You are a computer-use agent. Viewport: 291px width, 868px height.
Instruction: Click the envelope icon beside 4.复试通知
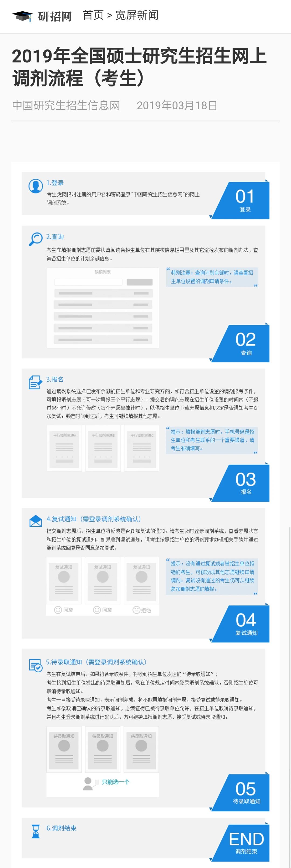(35, 521)
